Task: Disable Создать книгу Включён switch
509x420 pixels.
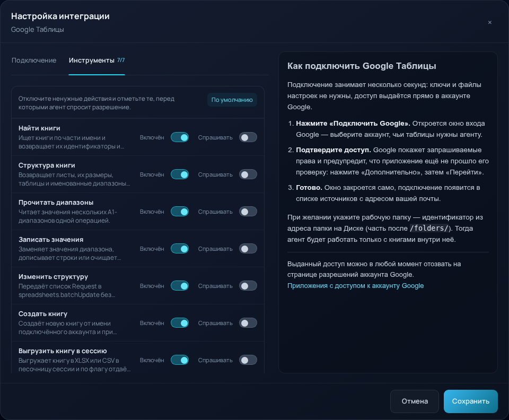Action: tap(180, 323)
